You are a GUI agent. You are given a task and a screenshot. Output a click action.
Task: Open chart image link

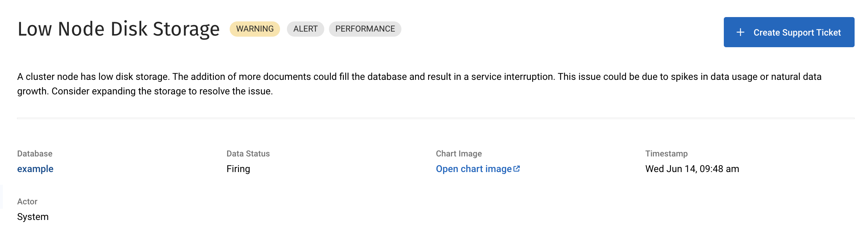pyautogui.click(x=478, y=169)
